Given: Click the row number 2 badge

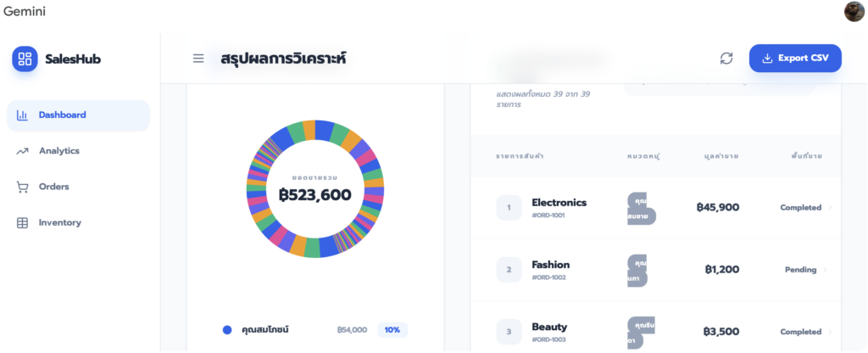Looking at the screenshot, I should [509, 270].
